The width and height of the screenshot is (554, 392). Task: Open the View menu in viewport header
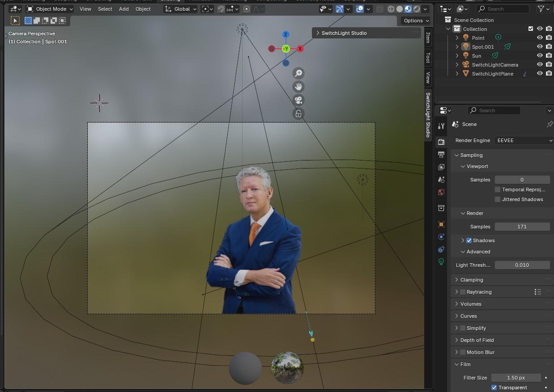[85, 9]
